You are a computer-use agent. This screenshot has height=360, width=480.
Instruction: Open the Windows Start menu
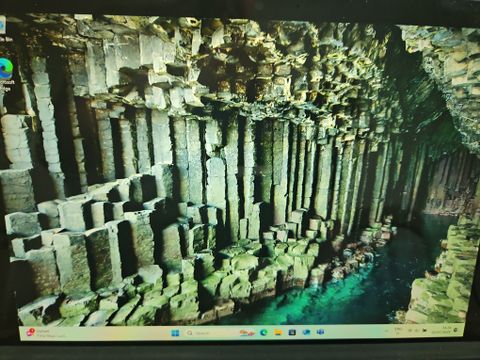(x=175, y=333)
